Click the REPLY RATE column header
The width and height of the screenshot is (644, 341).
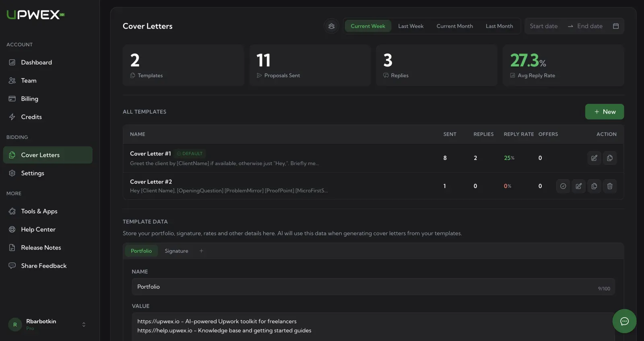[519, 134]
